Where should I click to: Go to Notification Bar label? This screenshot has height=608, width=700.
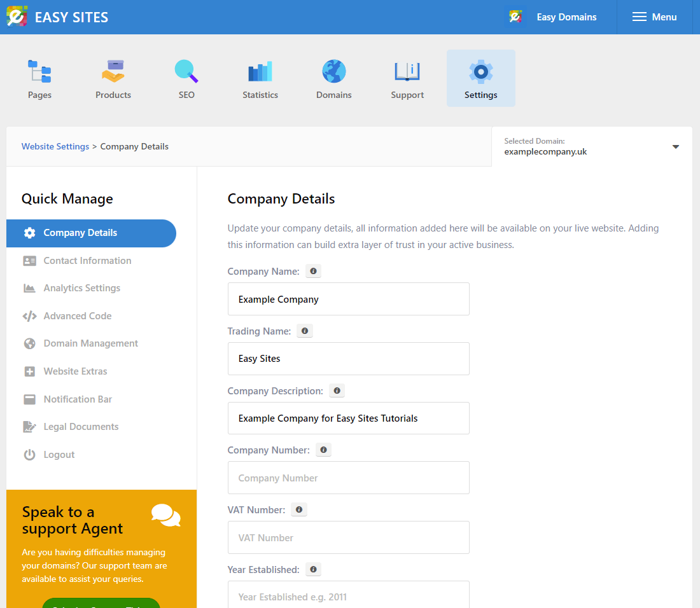pyautogui.click(x=78, y=399)
